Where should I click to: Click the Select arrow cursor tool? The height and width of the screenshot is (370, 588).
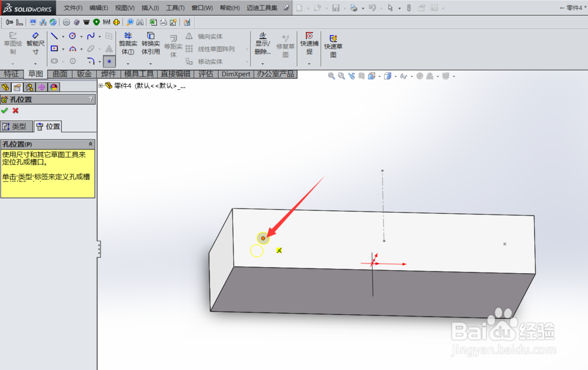point(390,8)
